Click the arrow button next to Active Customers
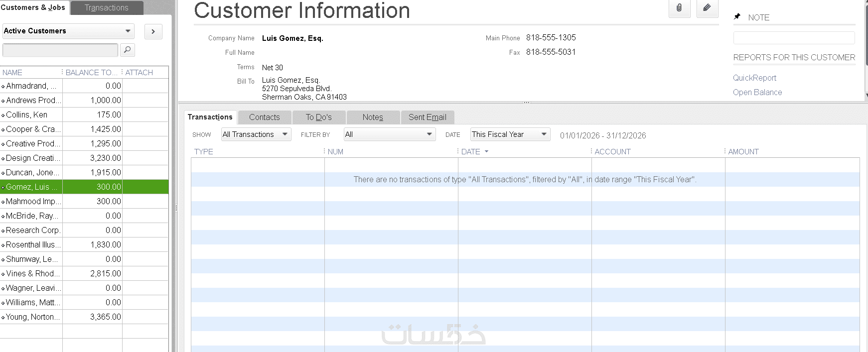The image size is (868, 352). click(x=153, y=31)
